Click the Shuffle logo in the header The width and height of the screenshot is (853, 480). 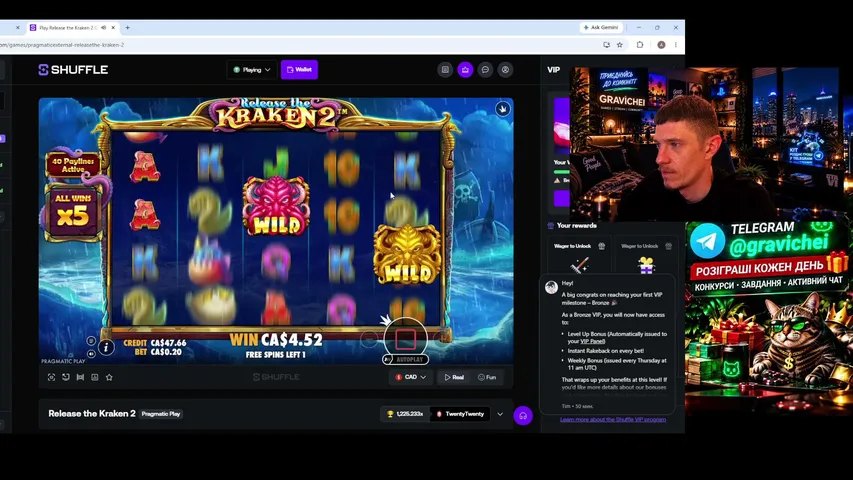click(x=73, y=70)
